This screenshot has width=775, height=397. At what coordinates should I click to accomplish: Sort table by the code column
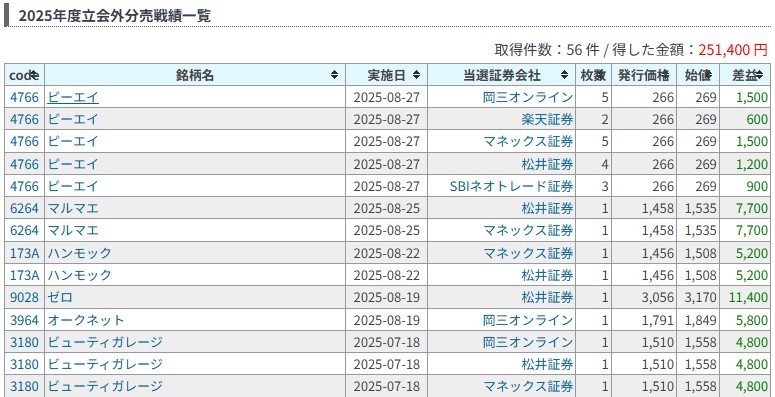point(24,75)
